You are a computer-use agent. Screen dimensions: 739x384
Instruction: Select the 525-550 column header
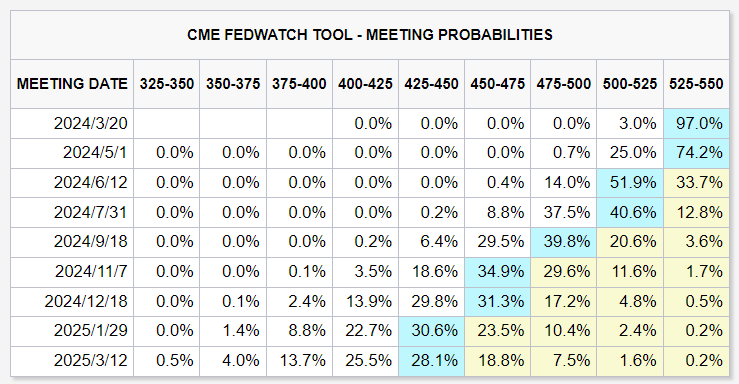pyautogui.click(x=696, y=84)
